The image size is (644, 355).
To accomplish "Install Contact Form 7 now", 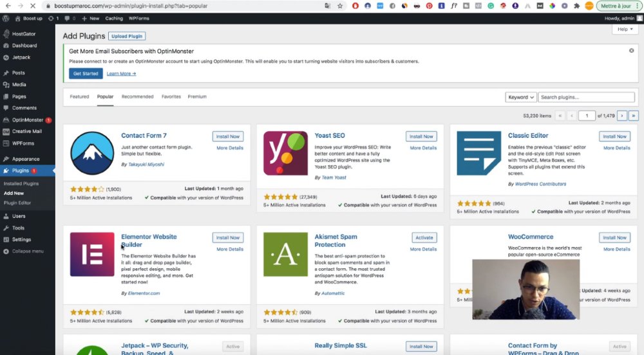I will tap(228, 136).
